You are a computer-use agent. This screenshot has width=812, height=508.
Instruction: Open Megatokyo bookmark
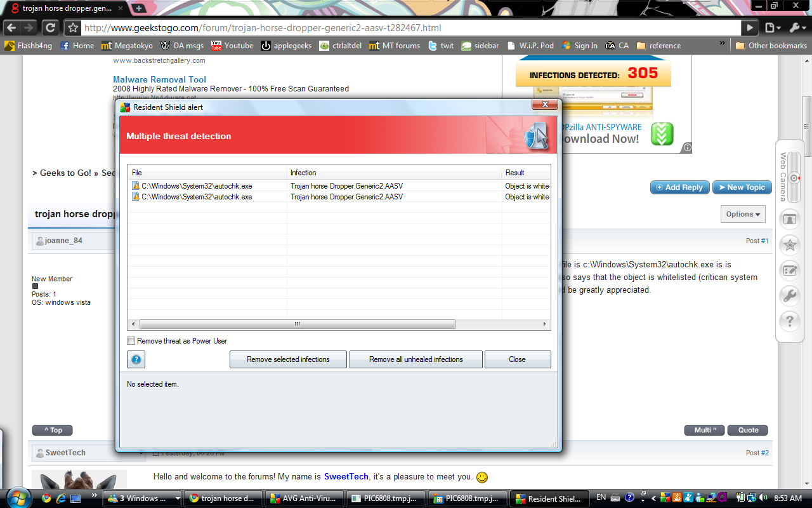127,46
